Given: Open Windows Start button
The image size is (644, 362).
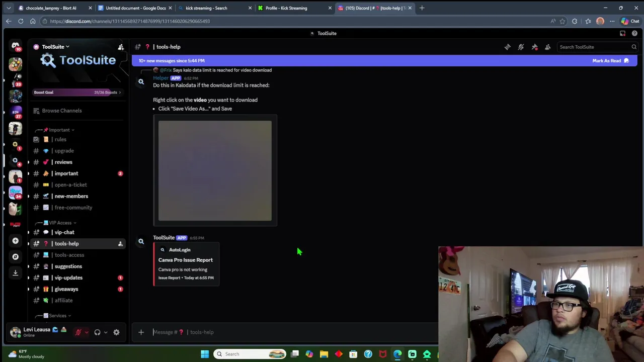Looking at the screenshot, I should point(205,354).
